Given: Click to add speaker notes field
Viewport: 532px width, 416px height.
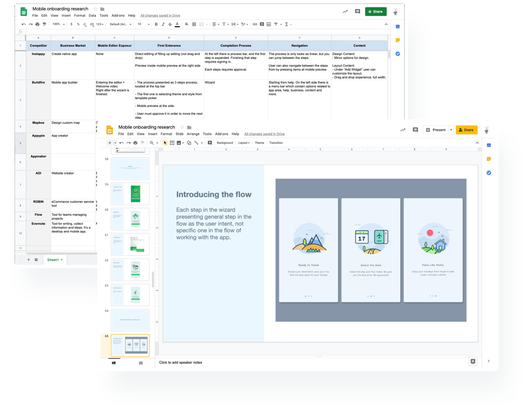Looking at the screenshot, I should [312, 362].
